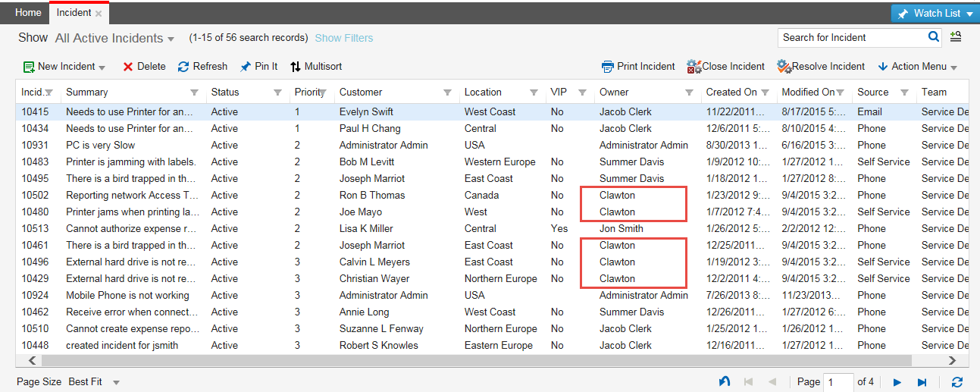Click the Show Filters link
The image size is (980, 392).
(343, 38)
